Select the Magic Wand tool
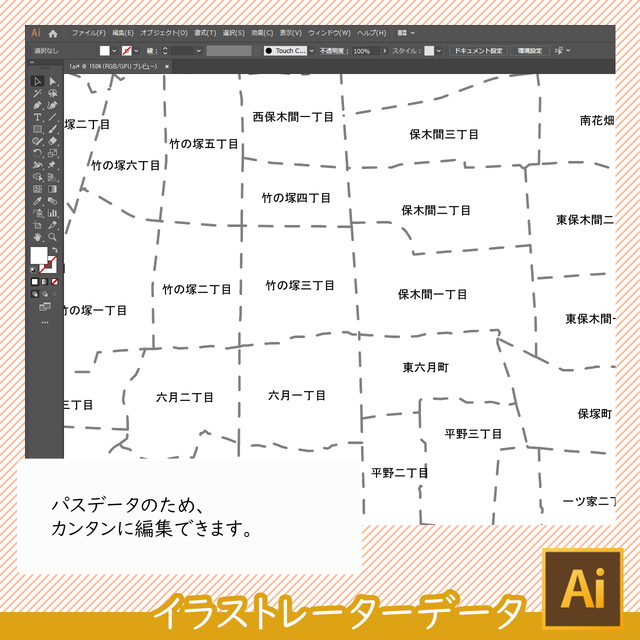Screen dimensions: 640x640 (x=38, y=93)
